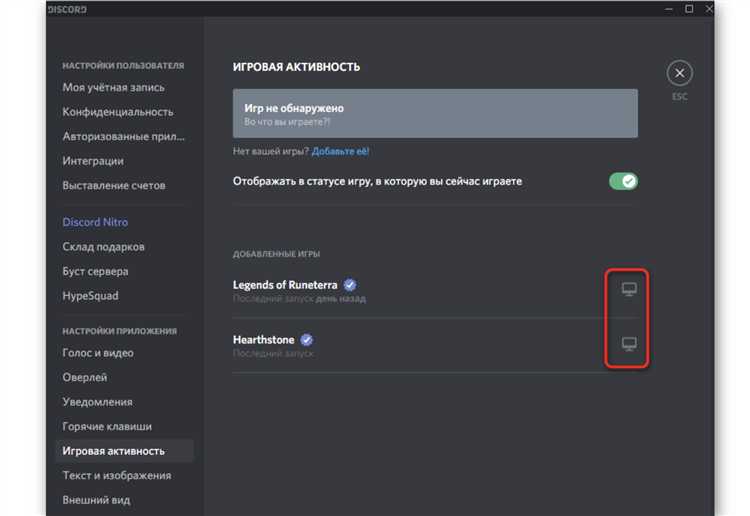Open 'Моя учётная запись' settings
750x516 pixels.
[113, 88]
